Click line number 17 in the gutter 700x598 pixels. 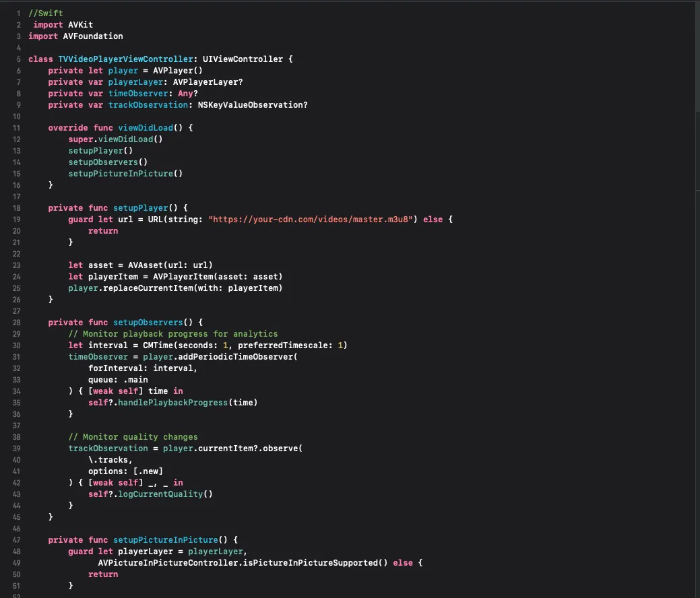click(x=17, y=197)
